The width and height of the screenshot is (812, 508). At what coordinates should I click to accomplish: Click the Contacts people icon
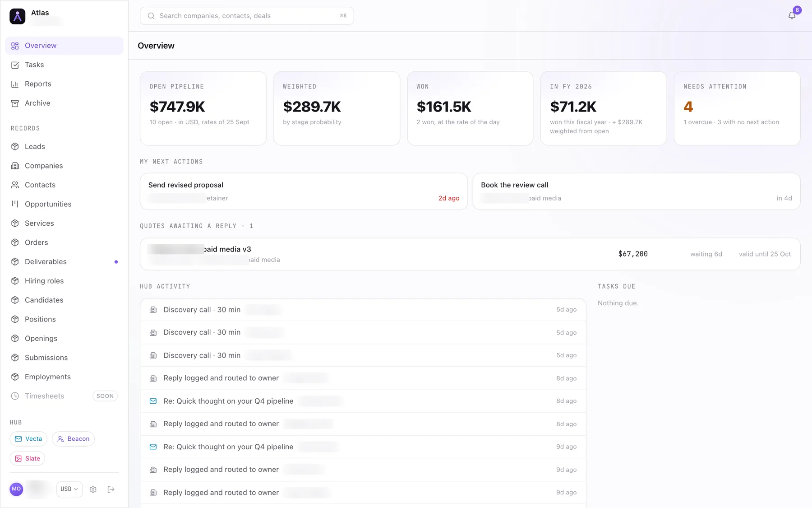(15, 185)
